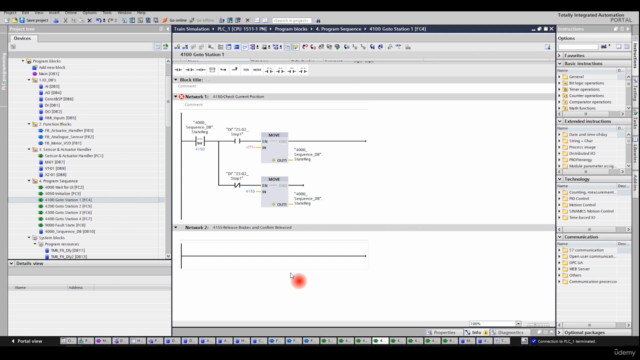Select the lower MOVE instruction box
640x360 pixels.
[x=274, y=192]
